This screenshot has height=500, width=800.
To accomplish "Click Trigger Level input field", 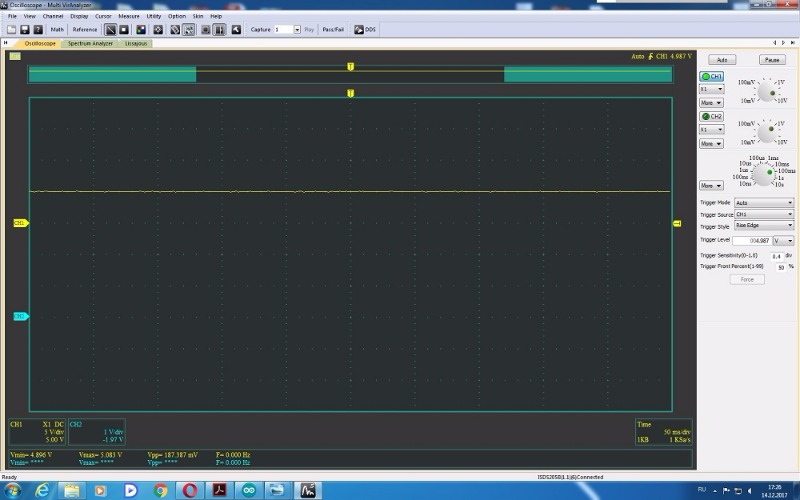I will pyautogui.click(x=753, y=240).
